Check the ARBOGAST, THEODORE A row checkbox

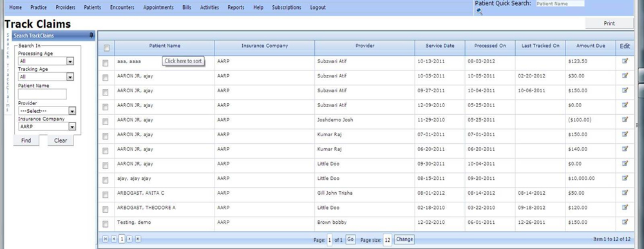(x=106, y=210)
